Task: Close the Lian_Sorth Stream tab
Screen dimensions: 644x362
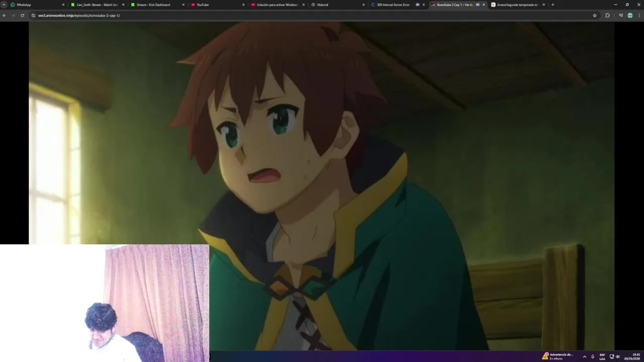Action: (x=123, y=5)
